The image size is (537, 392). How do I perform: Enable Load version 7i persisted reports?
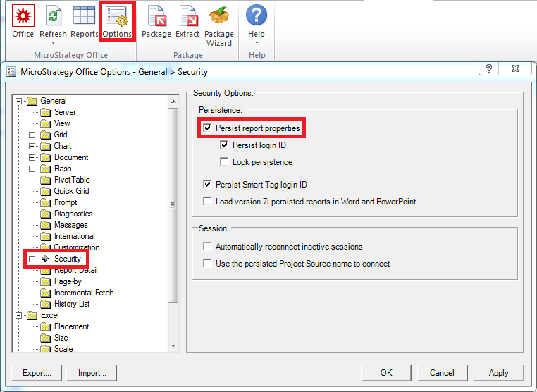[207, 201]
